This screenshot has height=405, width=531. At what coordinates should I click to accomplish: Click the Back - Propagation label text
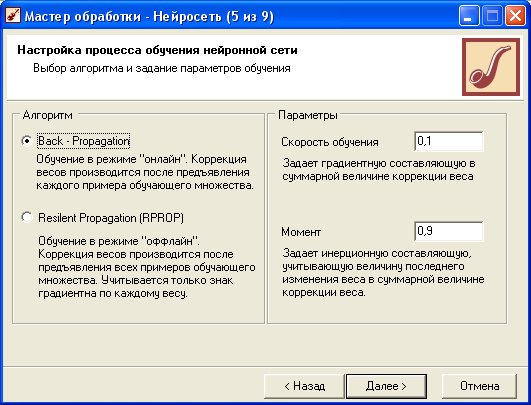click(83, 141)
